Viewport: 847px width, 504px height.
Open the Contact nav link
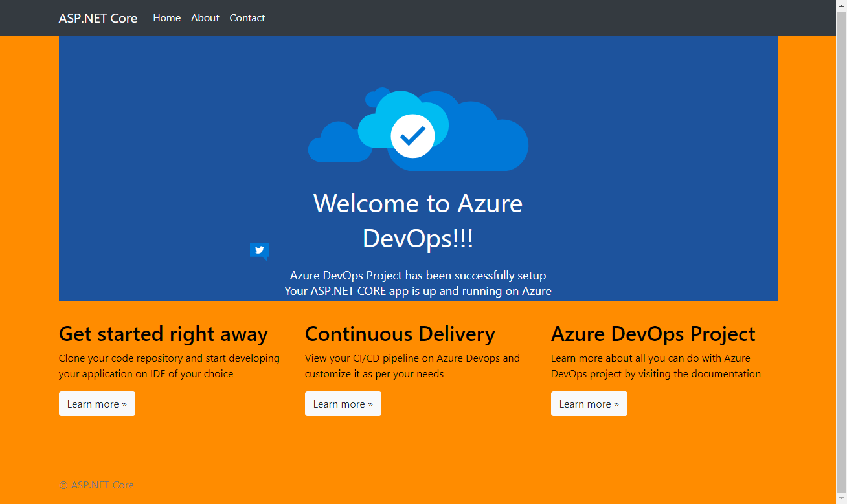tap(247, 18)
